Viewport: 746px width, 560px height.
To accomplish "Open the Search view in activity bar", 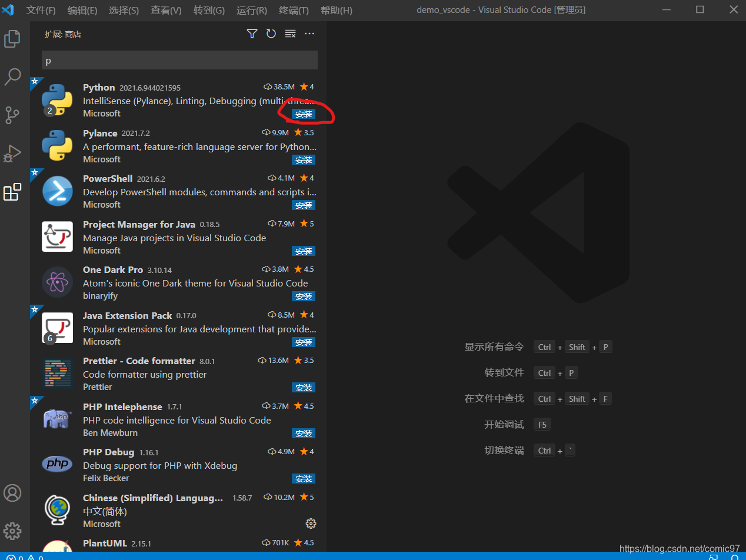I will click(x=12, y=77).
